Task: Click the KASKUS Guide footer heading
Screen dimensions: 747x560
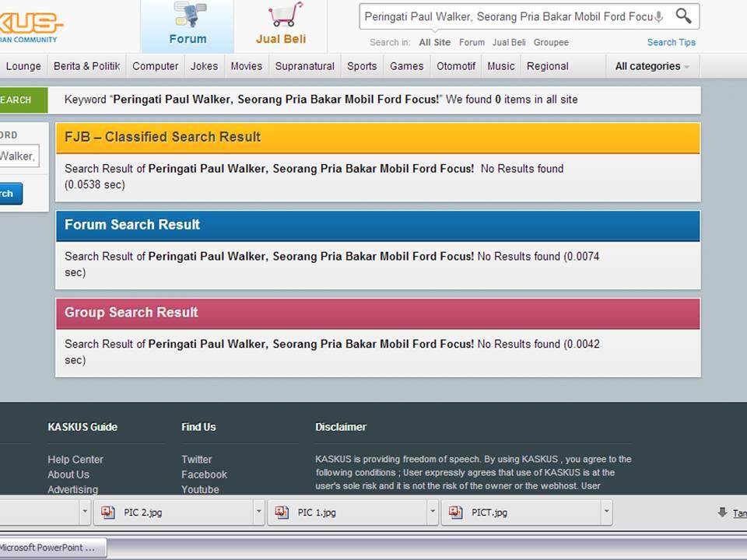Action: (x=82, y=427)
